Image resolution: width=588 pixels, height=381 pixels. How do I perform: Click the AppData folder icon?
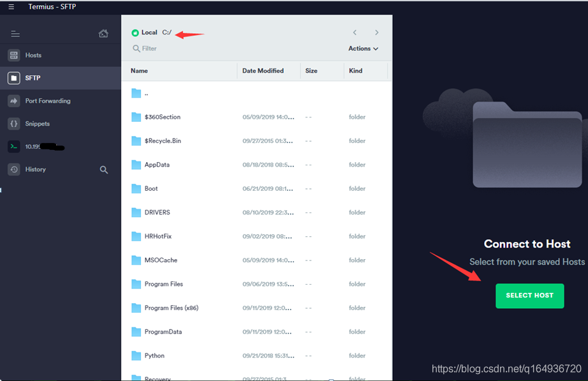(x=136, y=165)
